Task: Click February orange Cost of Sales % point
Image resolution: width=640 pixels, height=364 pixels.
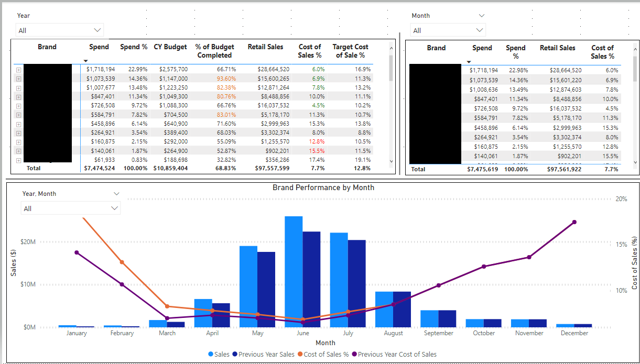Action: pos(122,262)
